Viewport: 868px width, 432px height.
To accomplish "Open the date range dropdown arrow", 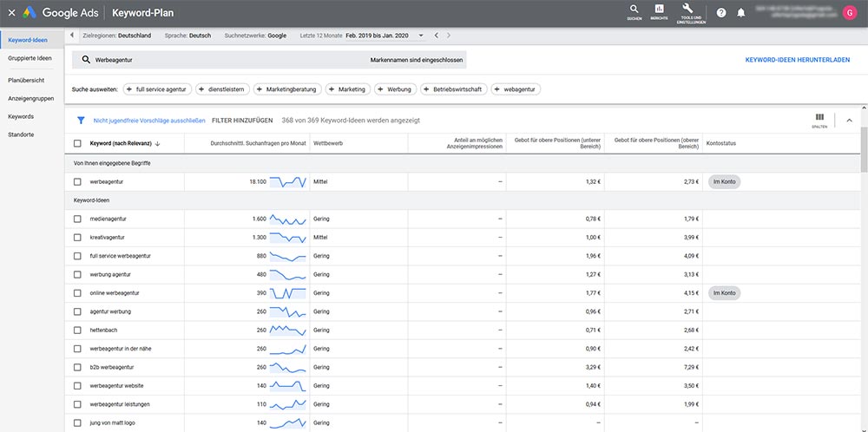I will pos(421,36).
